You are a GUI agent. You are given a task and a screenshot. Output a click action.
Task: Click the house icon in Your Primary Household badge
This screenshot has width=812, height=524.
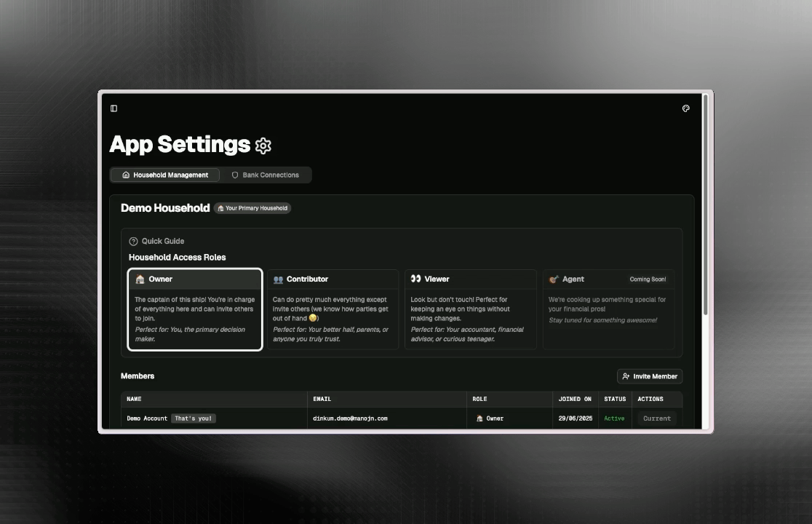(220, 208)
